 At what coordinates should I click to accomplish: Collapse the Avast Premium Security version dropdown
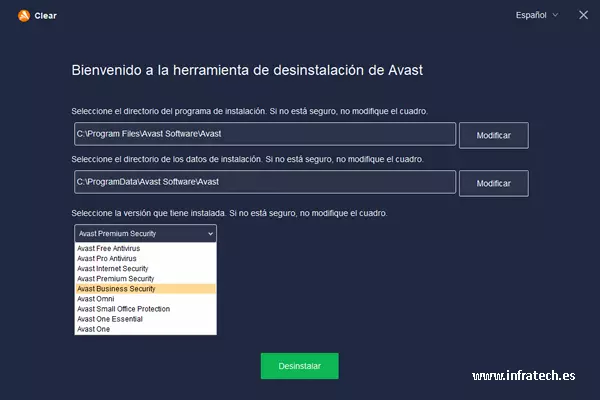point(145,233)
